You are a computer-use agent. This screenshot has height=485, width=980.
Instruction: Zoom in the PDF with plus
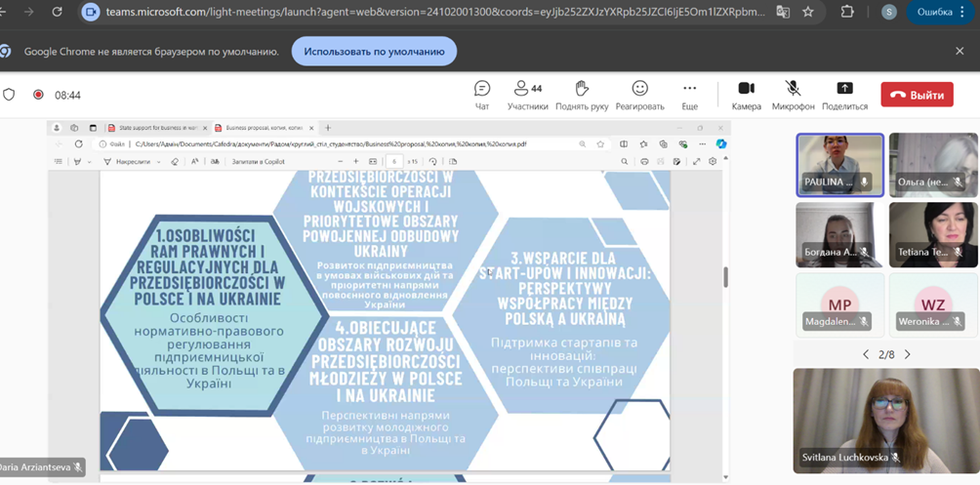click(356, 161)
